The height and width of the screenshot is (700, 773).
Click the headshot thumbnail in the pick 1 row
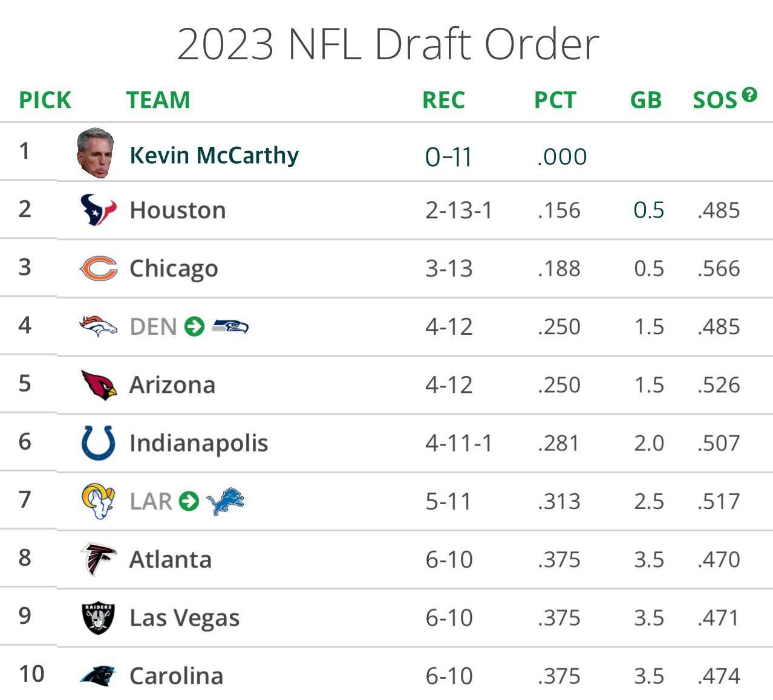[x=96, y=152]
